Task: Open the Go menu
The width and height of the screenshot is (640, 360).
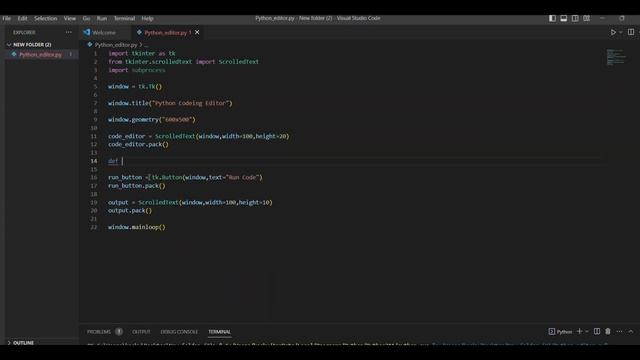Action: 87,18
